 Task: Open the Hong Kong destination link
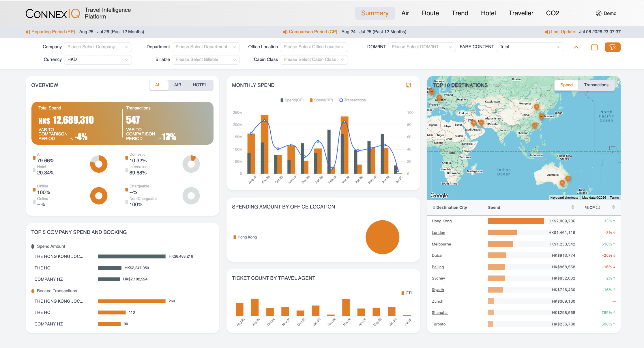click(x=442, y=221)
